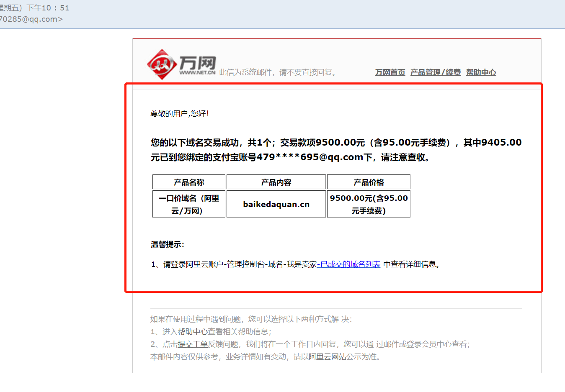Click the 万网 logo icon
The image size is (565, 392).
tap(182, 64)
